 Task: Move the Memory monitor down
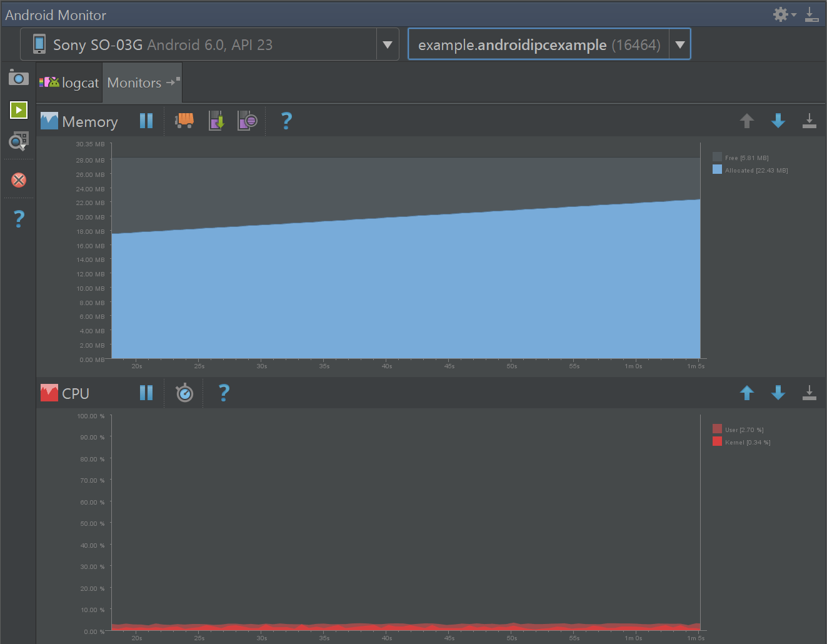click(778, 121)
